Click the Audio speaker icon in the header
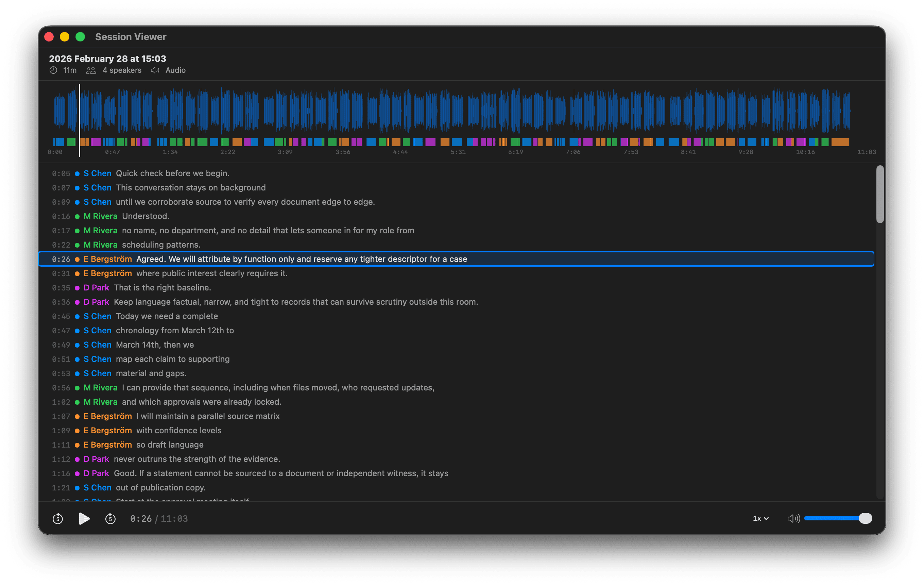 click(x=155, y=70)
